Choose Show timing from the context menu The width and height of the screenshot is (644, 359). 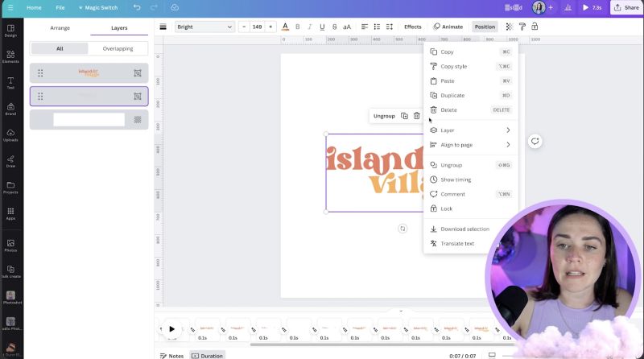(471, 179)
